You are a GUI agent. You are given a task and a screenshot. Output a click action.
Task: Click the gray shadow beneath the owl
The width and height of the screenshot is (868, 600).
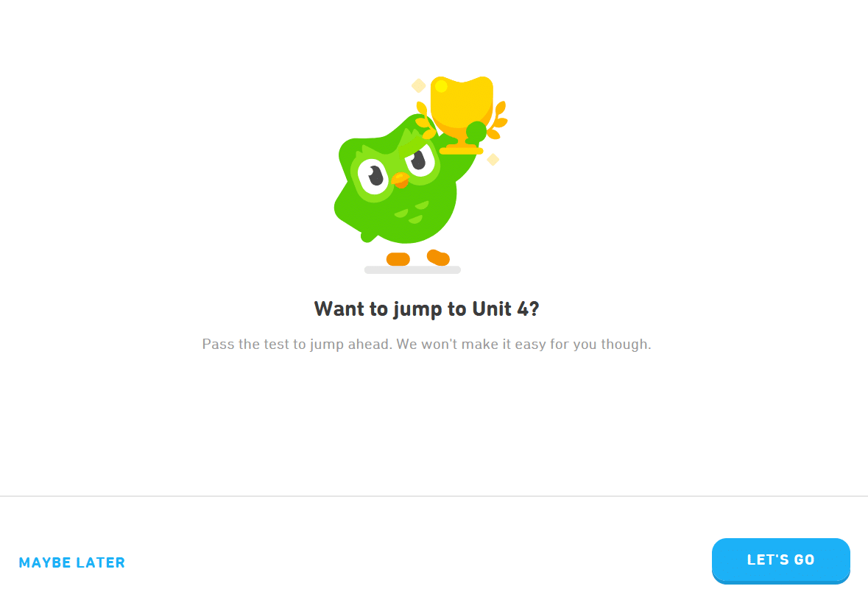[x=412, y=270]
